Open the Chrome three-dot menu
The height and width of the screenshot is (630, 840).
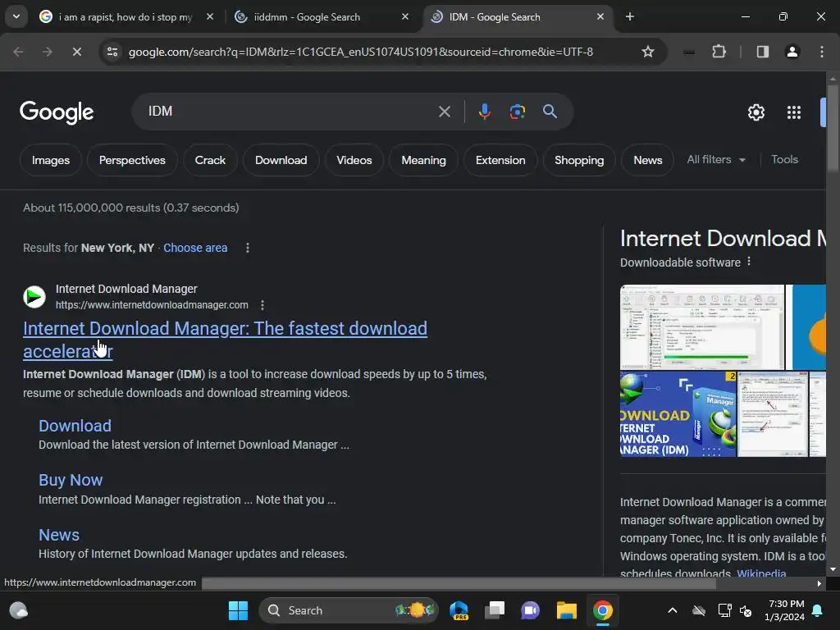click(821, 52)
